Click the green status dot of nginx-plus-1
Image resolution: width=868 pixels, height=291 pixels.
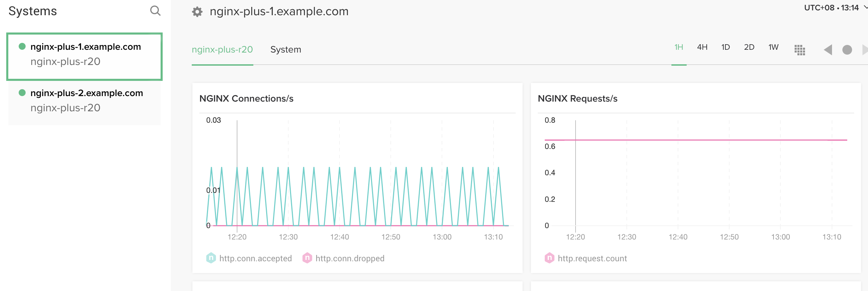point(22,46)
